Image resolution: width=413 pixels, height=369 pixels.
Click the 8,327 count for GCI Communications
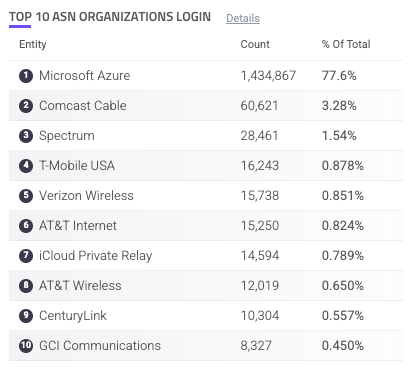click(x=256, y=346)
